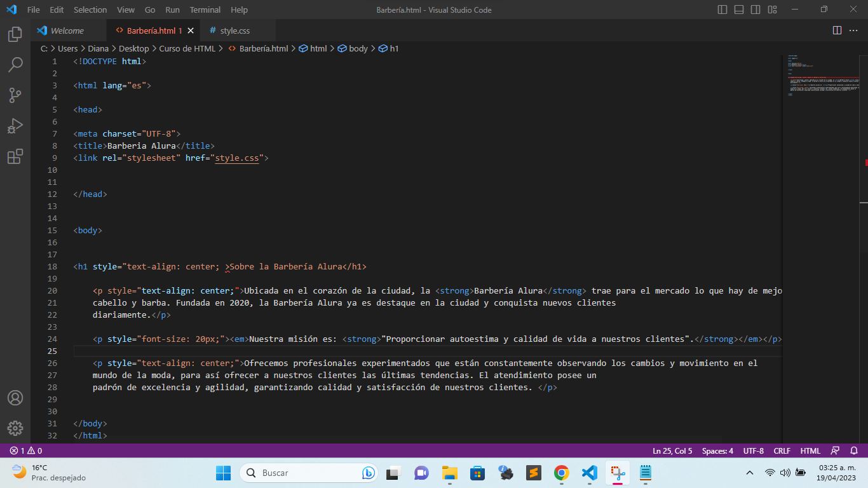Viewport: 868px width, 488px height.
Task: Click the taskbar Buscar search box
Action: click(x=309, y=473)
